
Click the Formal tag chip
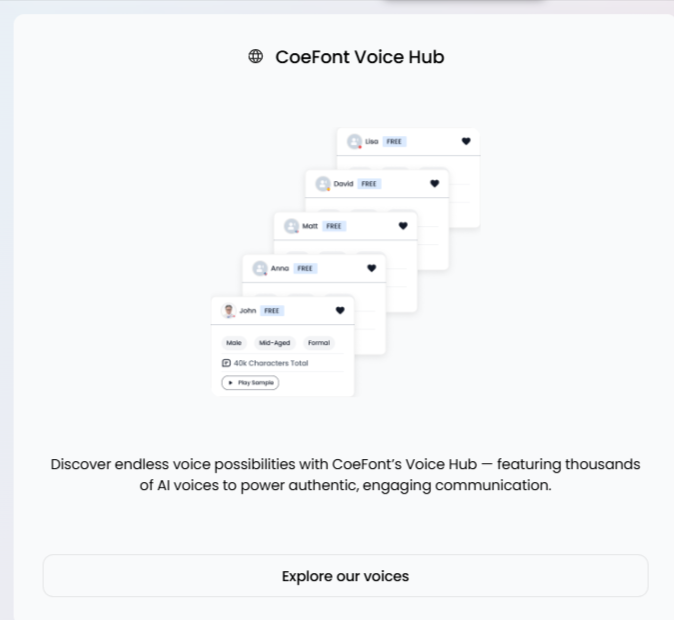(x=318, y=343)
